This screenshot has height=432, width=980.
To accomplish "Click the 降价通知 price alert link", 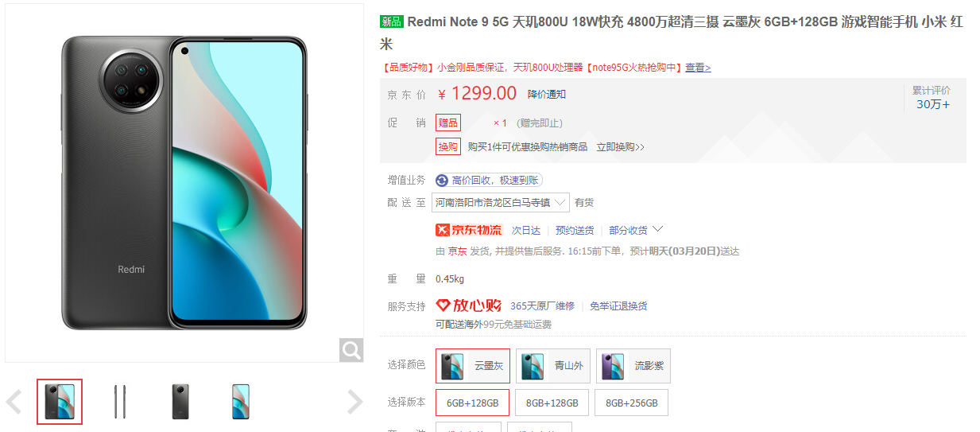I will point(547,94).
